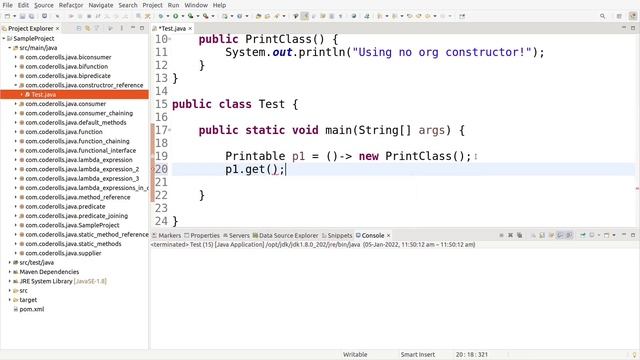Toggle Word Wrap in Console toolbar
The height and width of the screenshot is (360, 640).
[551, 235]
